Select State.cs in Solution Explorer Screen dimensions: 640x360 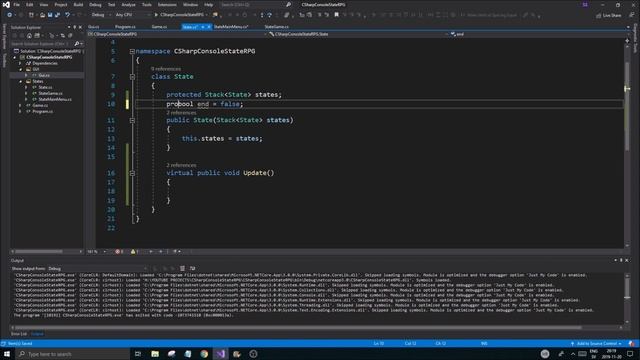[45, 87]
